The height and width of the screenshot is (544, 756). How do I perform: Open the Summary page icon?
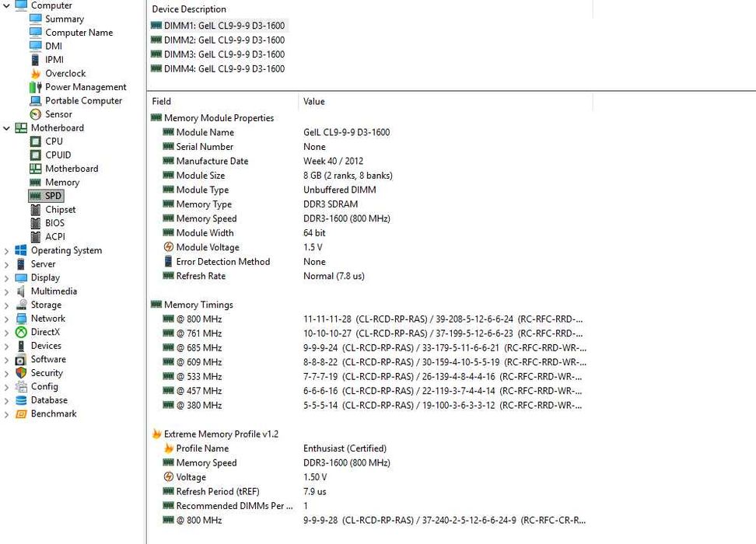pyautogui.click(x=35, y=19)
